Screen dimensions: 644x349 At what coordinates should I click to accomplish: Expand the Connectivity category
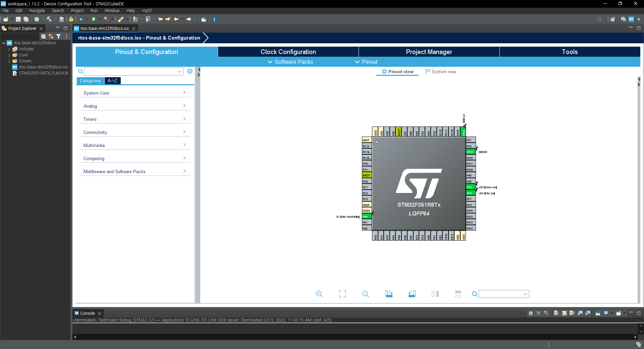tap(135, 132)
